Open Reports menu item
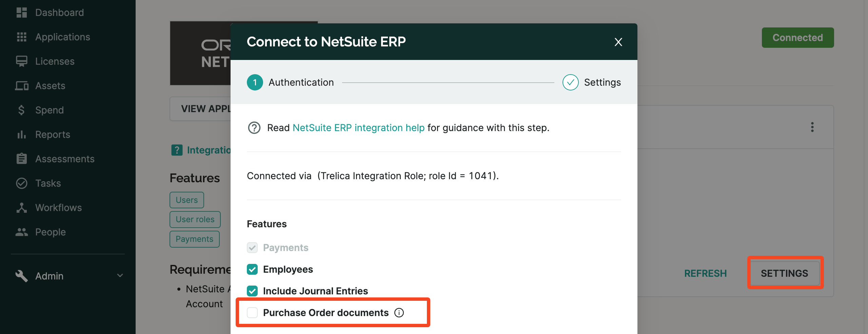 [53, 134]
